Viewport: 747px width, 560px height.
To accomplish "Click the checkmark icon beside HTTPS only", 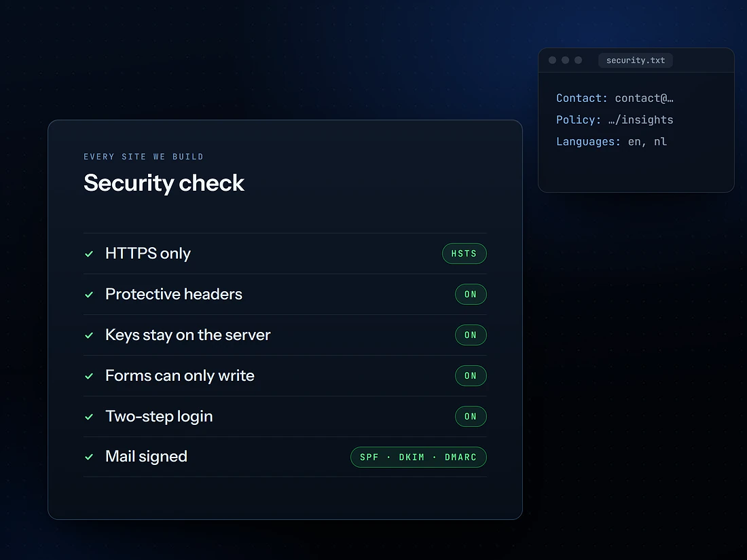I will click(89, 254).
